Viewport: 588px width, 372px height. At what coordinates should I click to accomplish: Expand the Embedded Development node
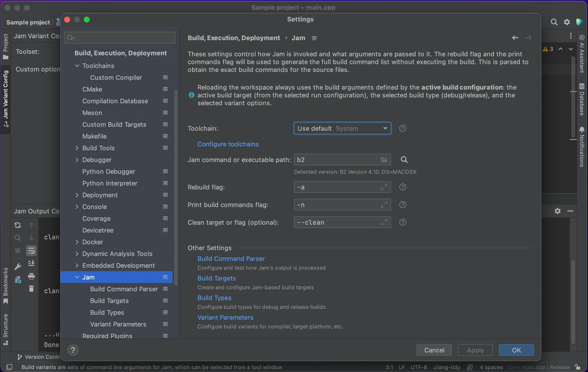tap(77, 266)
